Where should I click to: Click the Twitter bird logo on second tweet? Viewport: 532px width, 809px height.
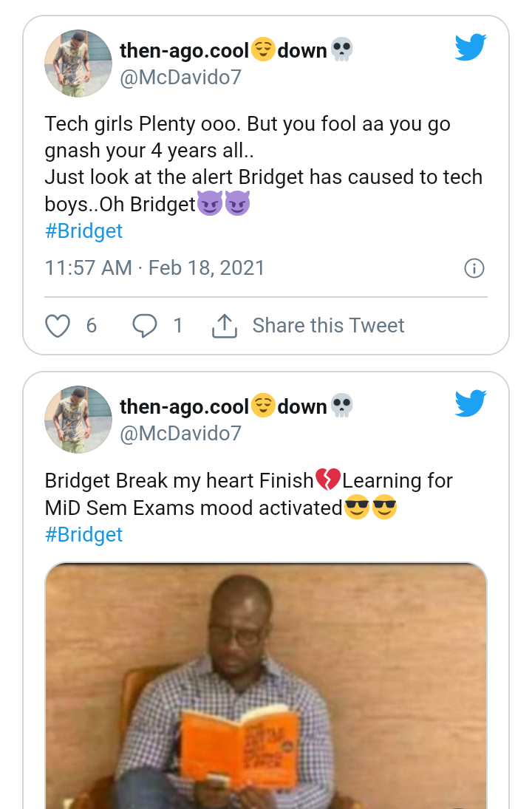point(471,403)
